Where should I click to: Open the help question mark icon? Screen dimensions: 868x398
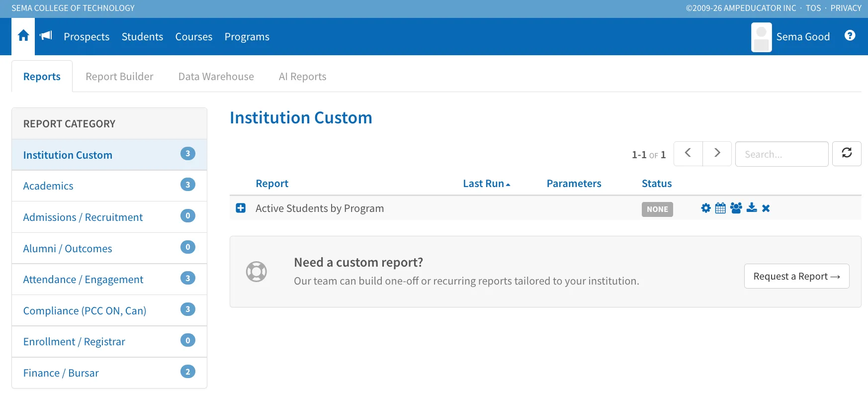click(x=850, y=35)
